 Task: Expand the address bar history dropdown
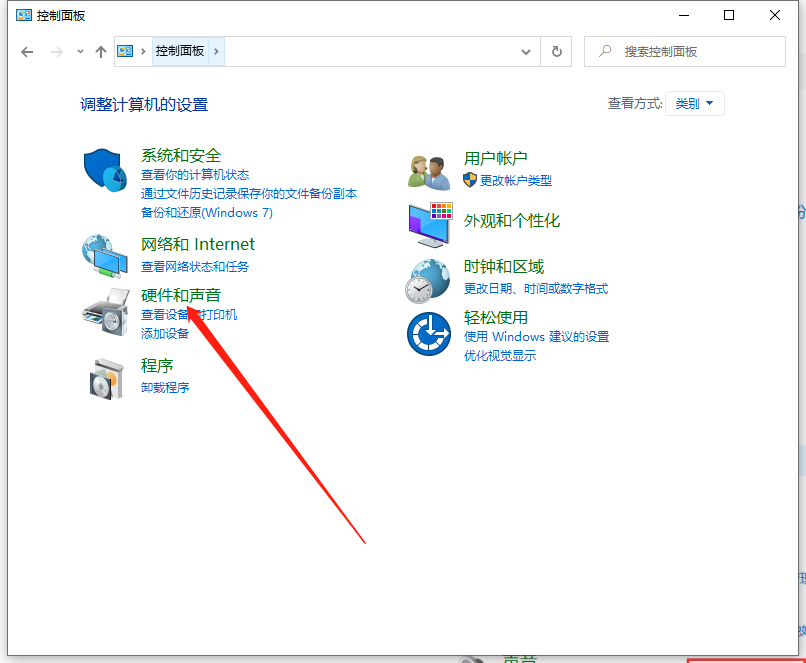[x=526, y=52]
